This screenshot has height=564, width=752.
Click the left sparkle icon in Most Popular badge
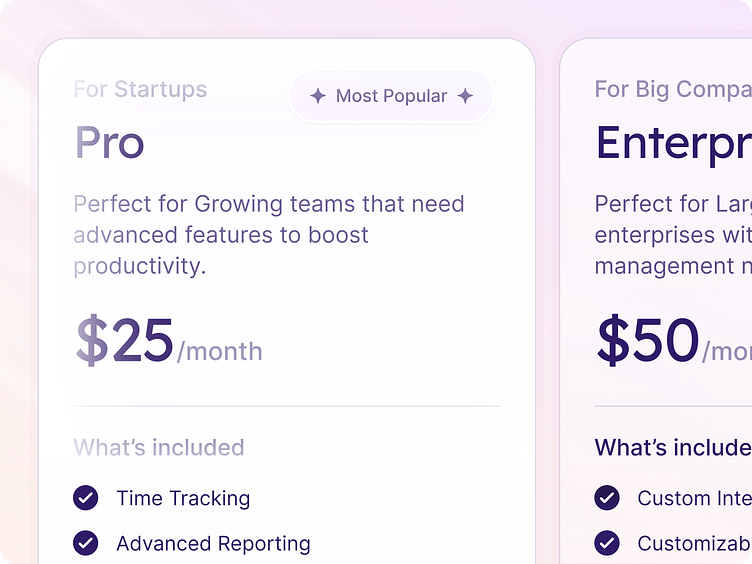tap(318, 96)
